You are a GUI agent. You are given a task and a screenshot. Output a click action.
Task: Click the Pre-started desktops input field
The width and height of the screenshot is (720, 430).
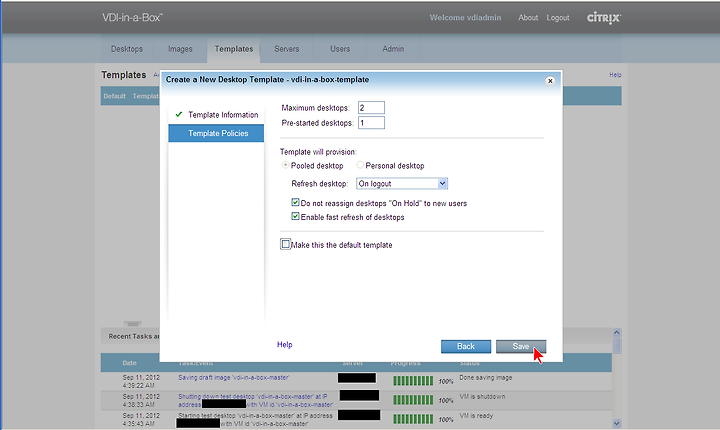(371, 123)
